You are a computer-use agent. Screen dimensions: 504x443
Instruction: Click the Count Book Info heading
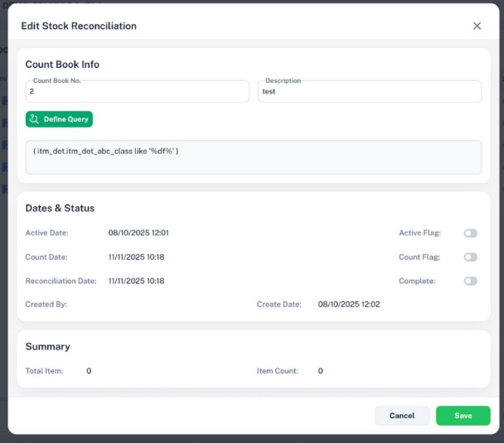[62, 64]
